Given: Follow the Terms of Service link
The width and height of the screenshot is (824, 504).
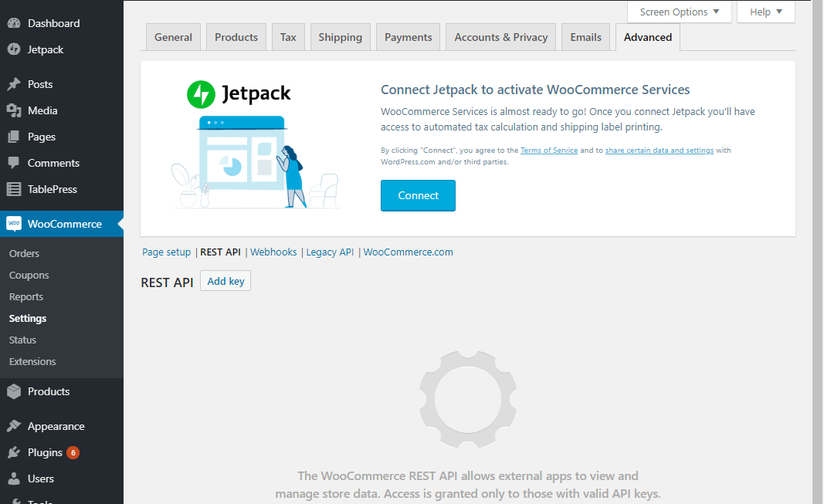Looking at the screenshot, I should [x=548, y=151].
